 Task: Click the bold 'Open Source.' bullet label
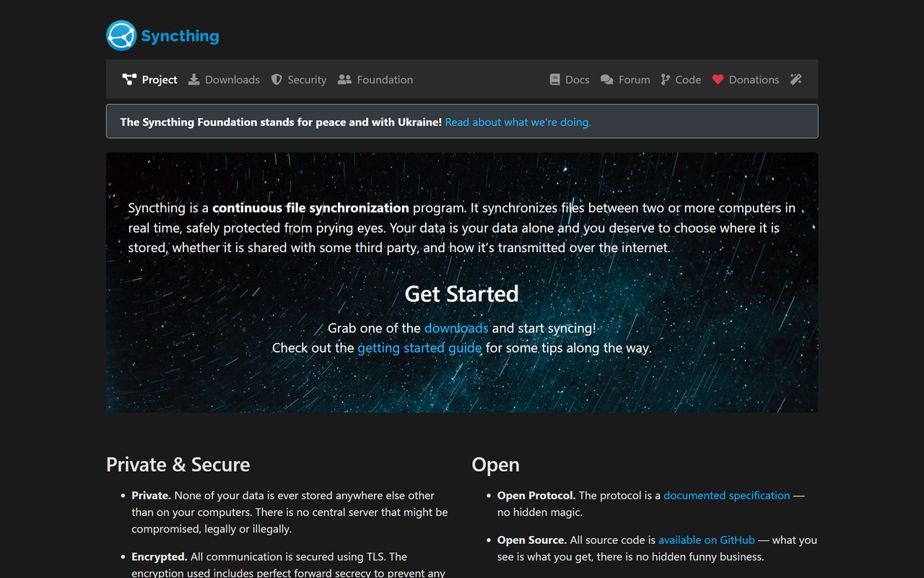(x=532, y=540)
